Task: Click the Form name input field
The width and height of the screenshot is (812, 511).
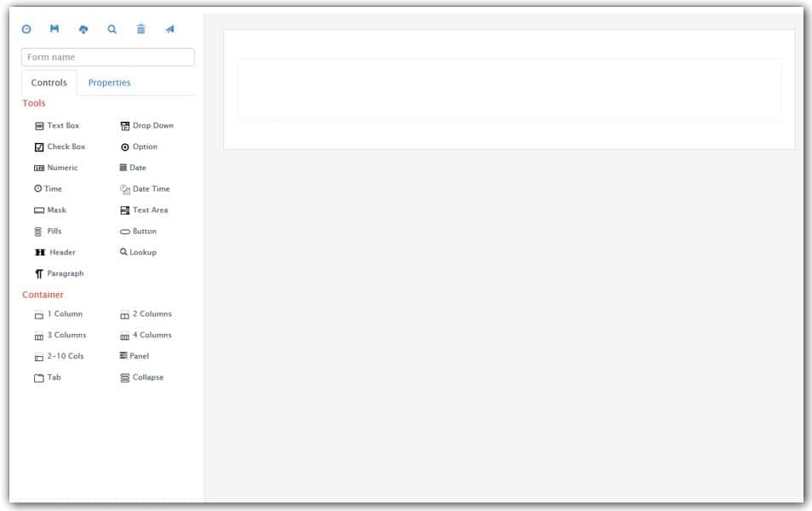Action: pos(107,56)
